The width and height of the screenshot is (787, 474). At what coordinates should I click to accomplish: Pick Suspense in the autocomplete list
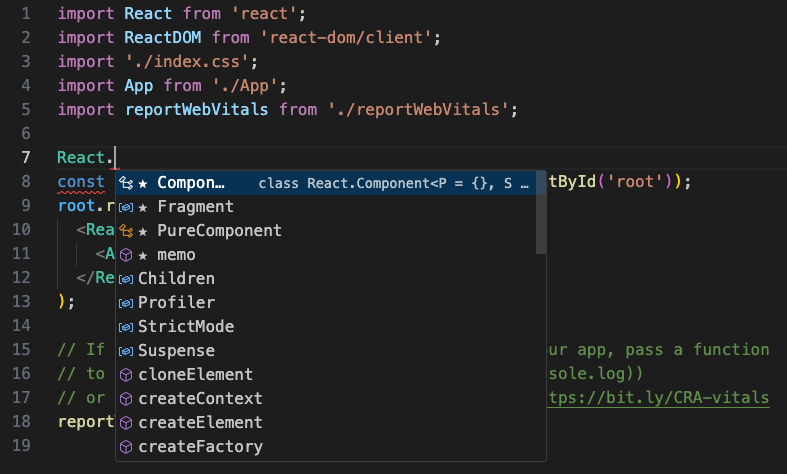tap(176, 351)
